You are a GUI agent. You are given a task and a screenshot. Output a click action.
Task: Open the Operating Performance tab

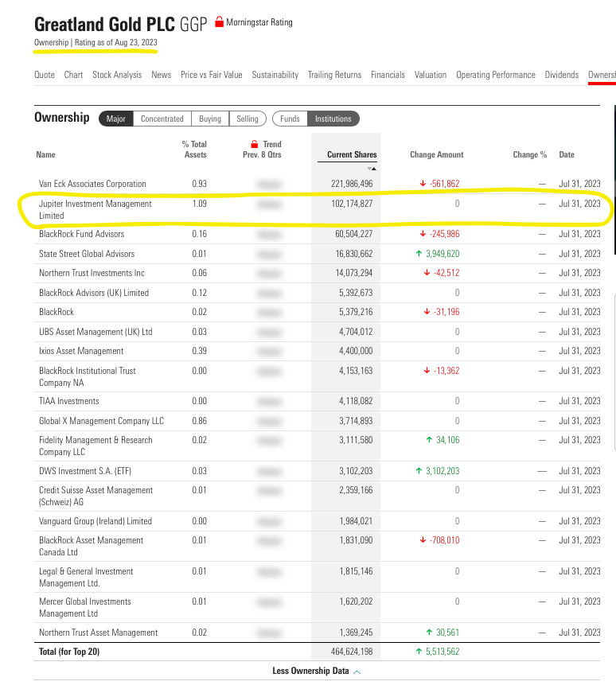(496, 75)
